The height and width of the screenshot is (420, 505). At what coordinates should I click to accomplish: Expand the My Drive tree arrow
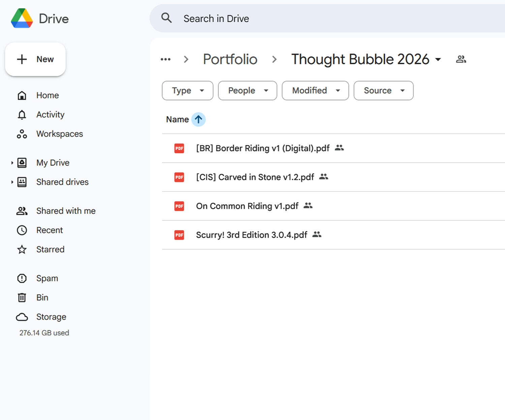[x=12, y=163]
